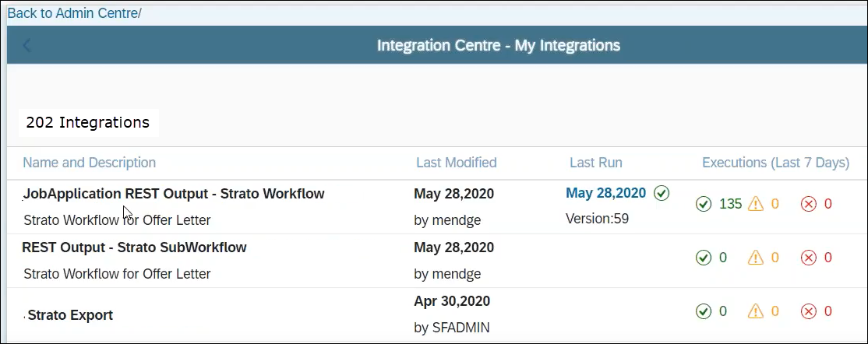Click warning triangle icon in Strato Export row

[755, 311]
